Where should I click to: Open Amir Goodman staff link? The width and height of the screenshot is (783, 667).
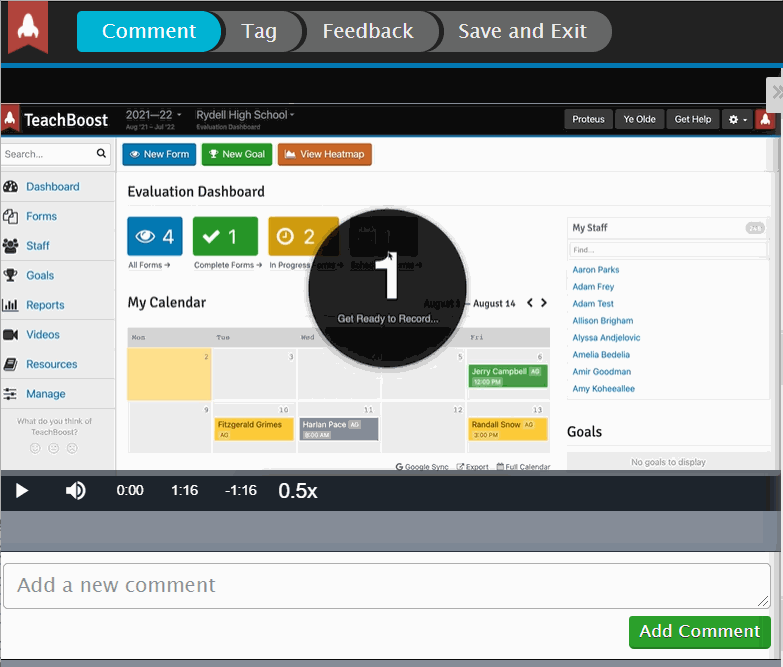pyautogui.click(x=602, y=371)
